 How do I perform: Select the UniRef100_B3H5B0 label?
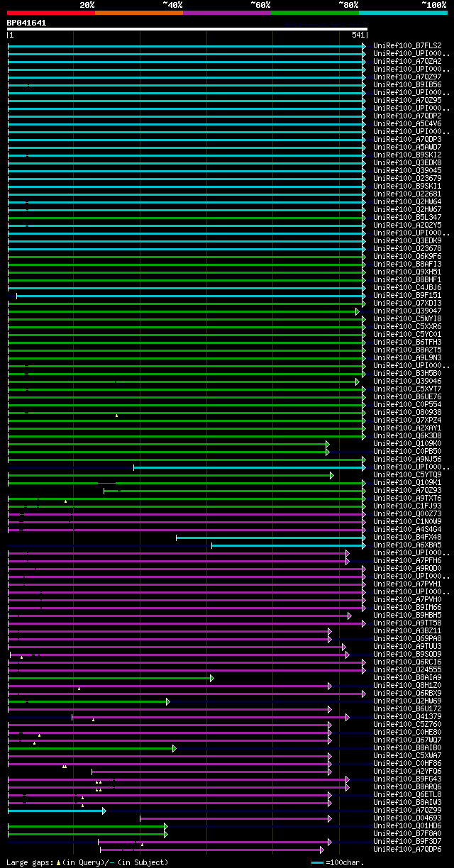407,374
